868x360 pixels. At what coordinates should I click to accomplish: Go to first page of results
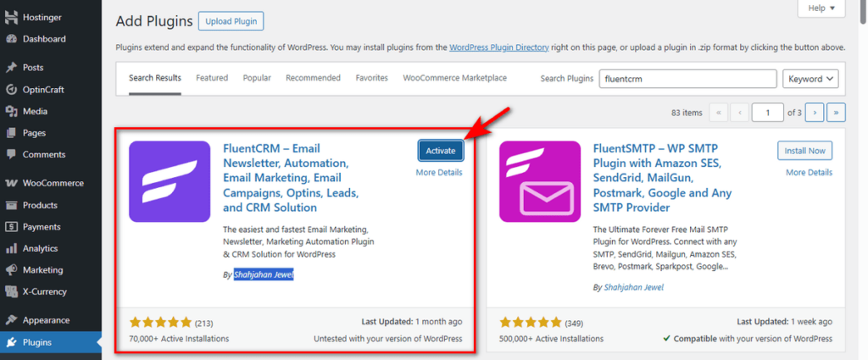pyautogui.click(x=719, y=113)
